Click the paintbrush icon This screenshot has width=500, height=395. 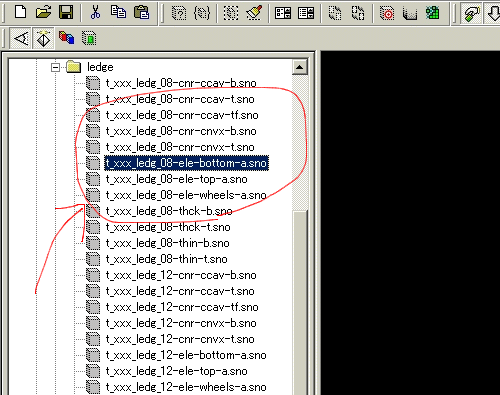(254, 13)
